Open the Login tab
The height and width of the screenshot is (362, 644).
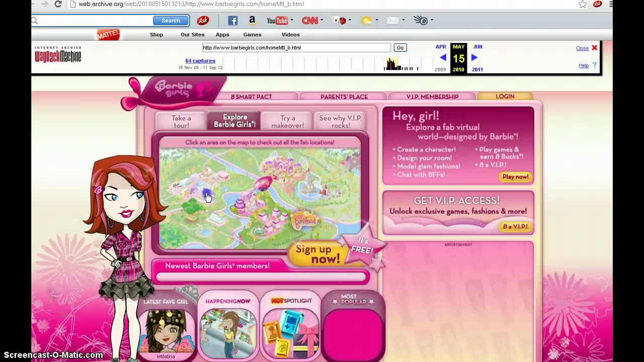(x=505, y=96)
